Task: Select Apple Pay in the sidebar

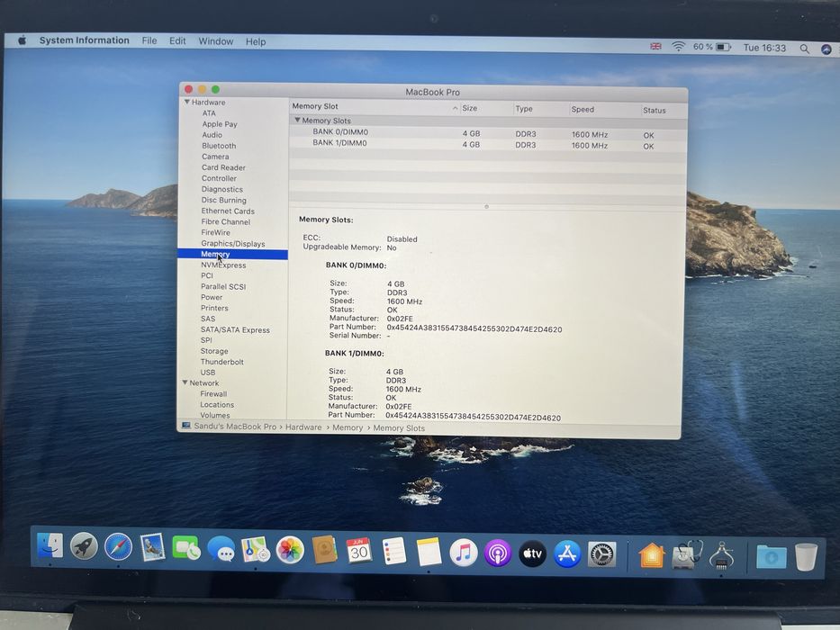Action: pos(220,124)
